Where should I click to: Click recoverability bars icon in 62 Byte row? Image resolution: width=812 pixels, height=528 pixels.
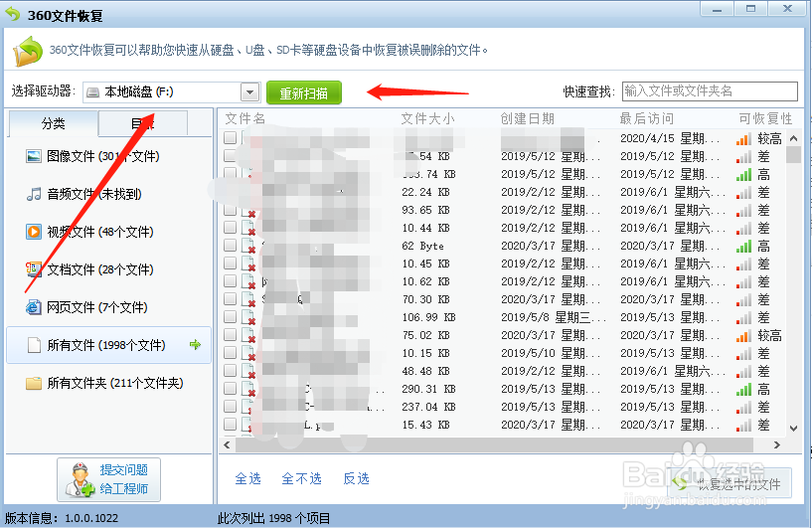[743, 247]
